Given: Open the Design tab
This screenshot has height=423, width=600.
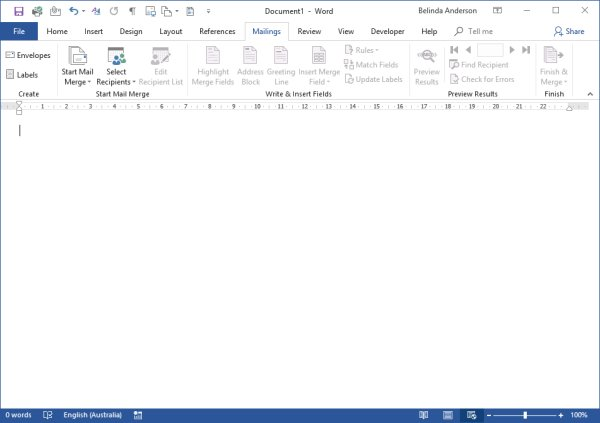Looking at the screenshot, I should pos(131,31).
